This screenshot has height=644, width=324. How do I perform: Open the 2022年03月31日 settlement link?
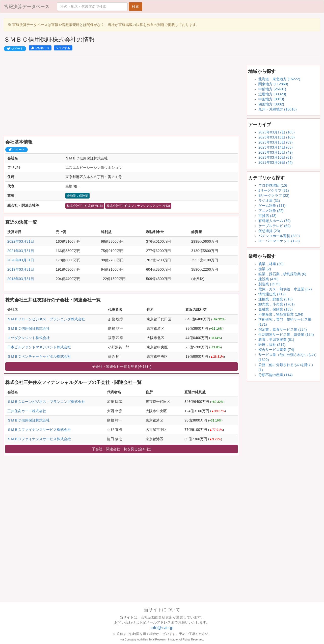[x=21, y=241]
